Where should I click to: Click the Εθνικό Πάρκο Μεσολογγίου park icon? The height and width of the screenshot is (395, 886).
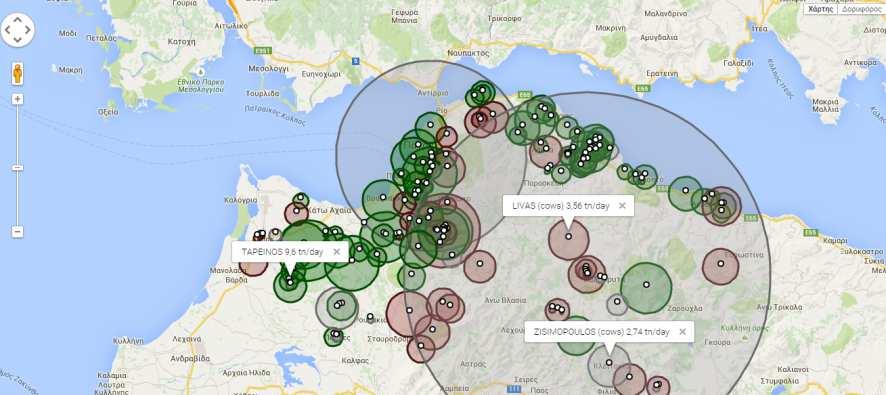tap(201, 72)
